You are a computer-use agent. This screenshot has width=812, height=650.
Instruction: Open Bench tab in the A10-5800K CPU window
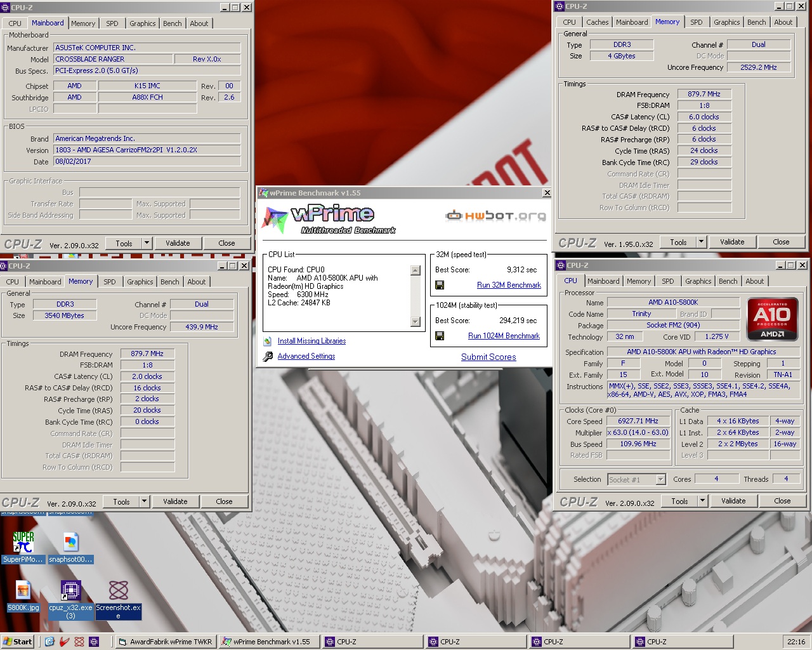(x=728, y=281)
